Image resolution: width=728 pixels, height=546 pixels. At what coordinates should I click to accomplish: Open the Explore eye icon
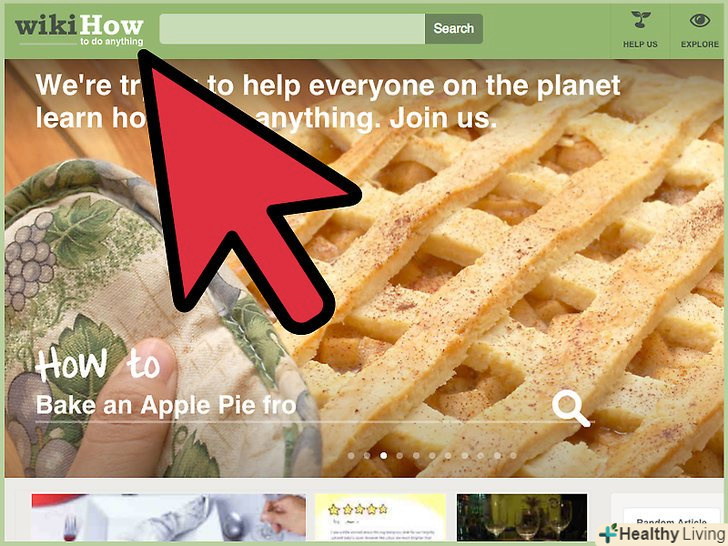700,20
